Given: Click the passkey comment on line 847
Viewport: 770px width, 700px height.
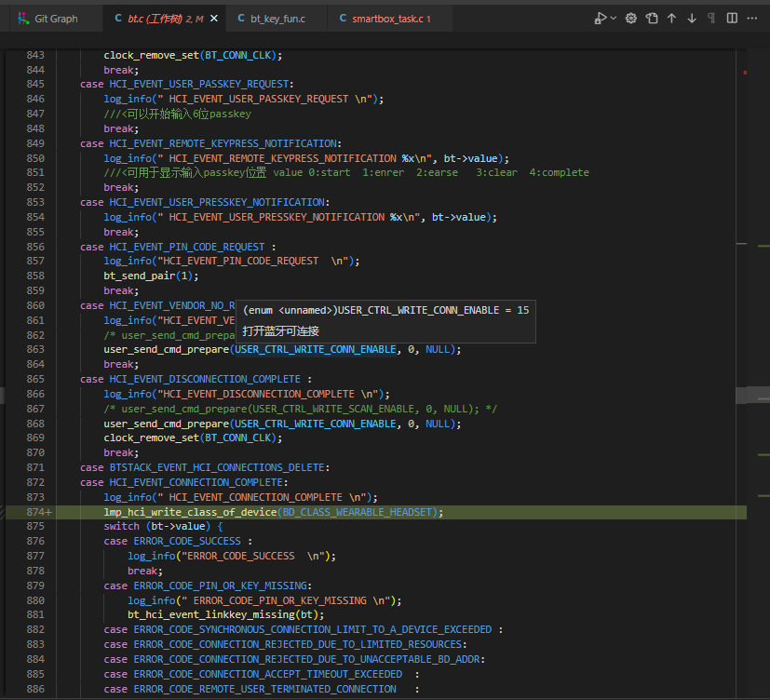Looking at the screenshot, I should [177, 114].
